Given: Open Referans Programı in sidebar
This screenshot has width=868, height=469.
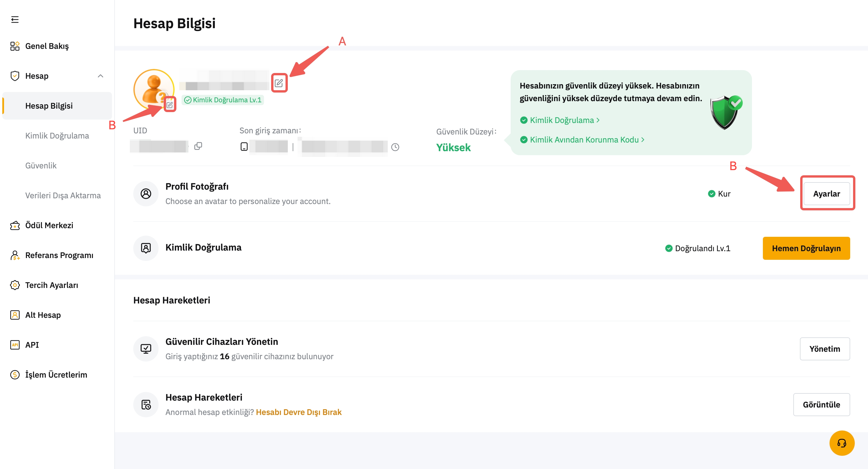Looking at the screenshot, I should click(x=59, y=255).
